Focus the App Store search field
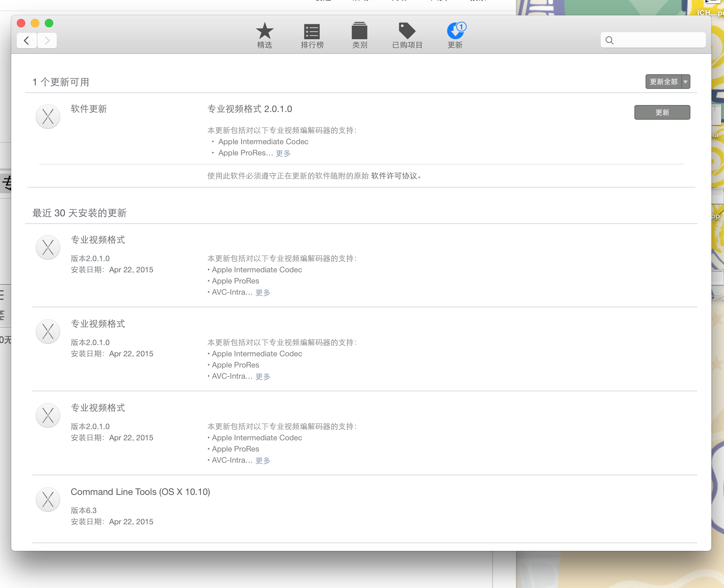 (658, 40)
